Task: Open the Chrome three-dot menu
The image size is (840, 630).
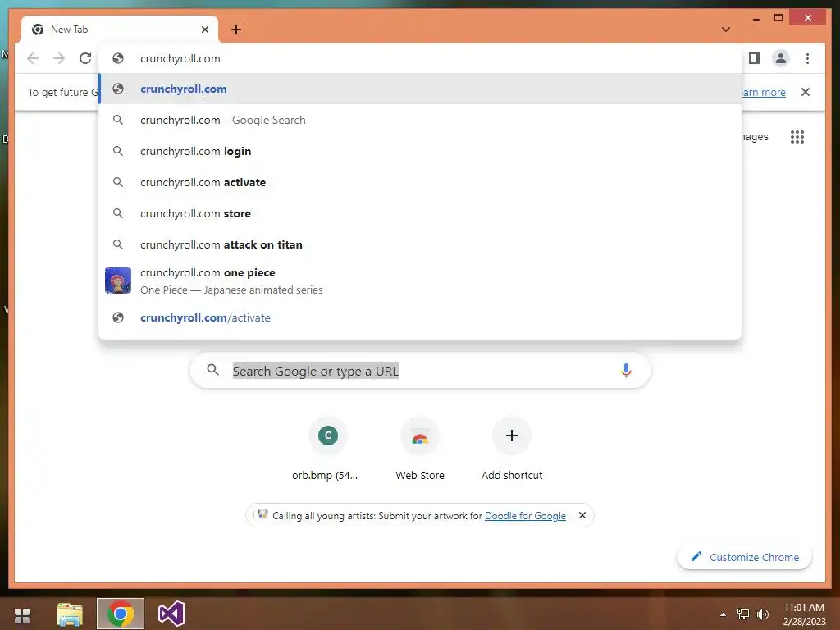Action: [807, 58]
